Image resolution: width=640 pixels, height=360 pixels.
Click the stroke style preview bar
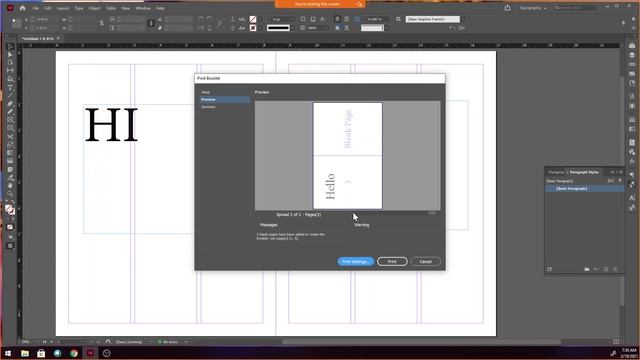point(278,28)
